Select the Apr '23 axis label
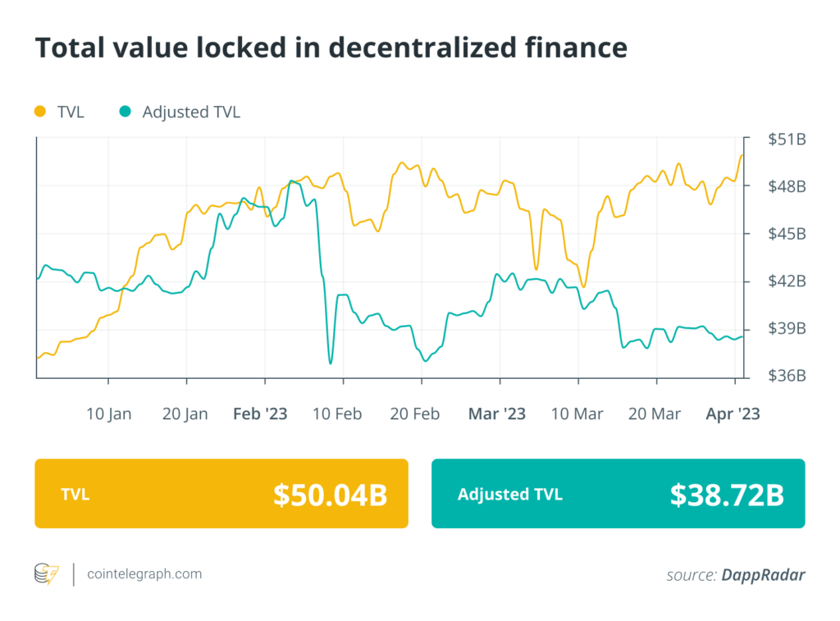This screenshot has width=840, height=621. pos(733,414)
